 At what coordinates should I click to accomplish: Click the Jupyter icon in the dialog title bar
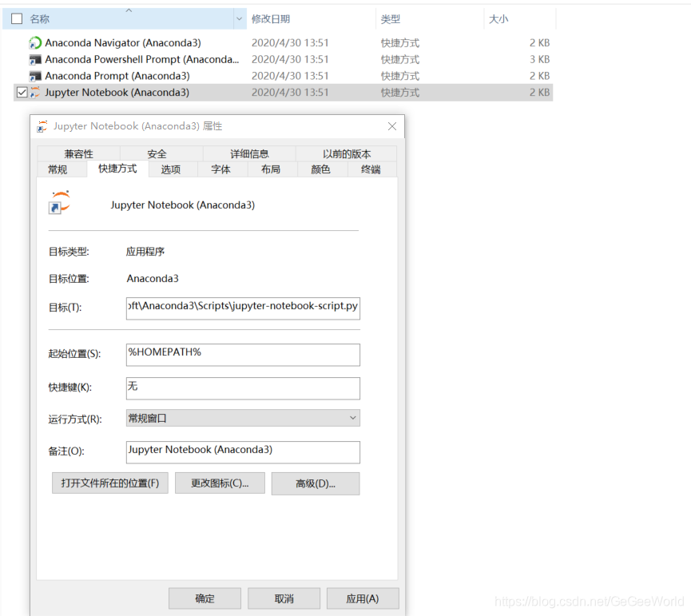(x=42, y=126)
